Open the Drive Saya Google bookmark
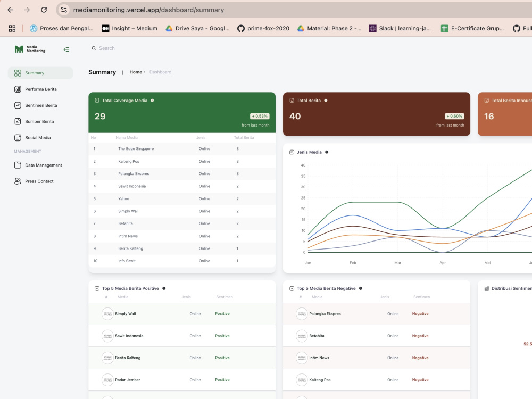Image resolution: width=532 pixels, height=399 pixels. point(197,29)
